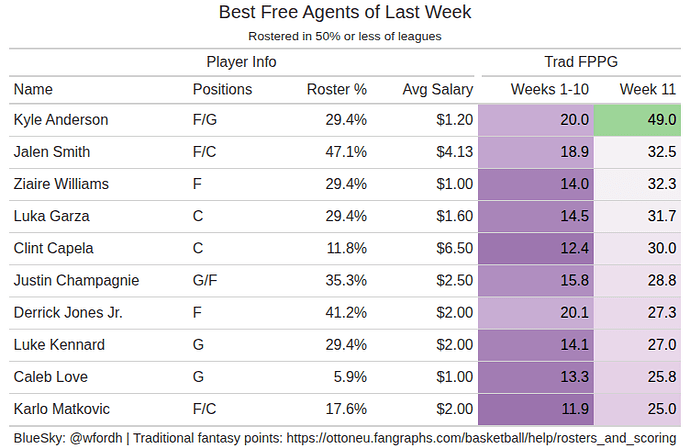The width and height of the screenshot is (690, 447).
Task: Click Justin Champagnie's G/F position cell
Action: click(x=206, y=280)
